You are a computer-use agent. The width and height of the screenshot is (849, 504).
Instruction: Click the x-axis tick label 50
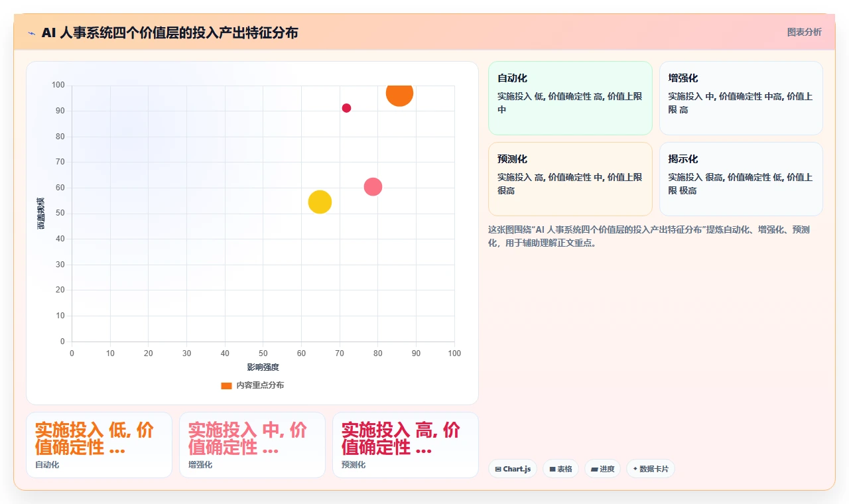pos(263,353)
